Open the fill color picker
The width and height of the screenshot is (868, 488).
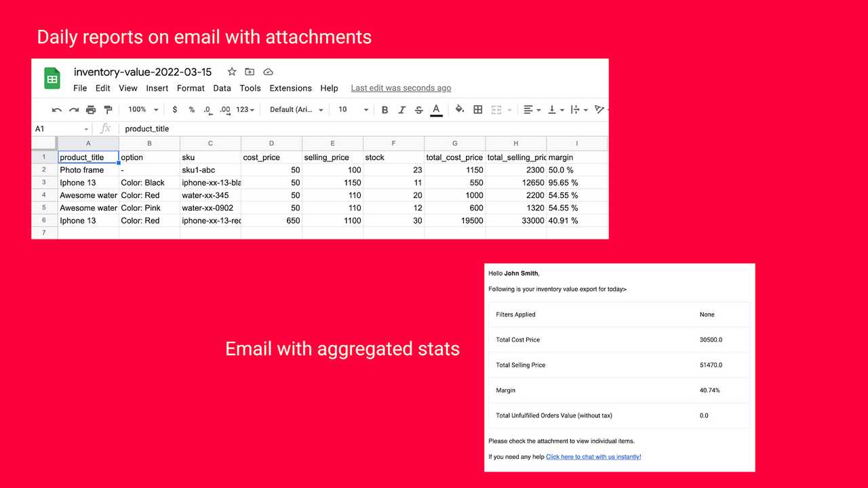[x=460, y=109]
